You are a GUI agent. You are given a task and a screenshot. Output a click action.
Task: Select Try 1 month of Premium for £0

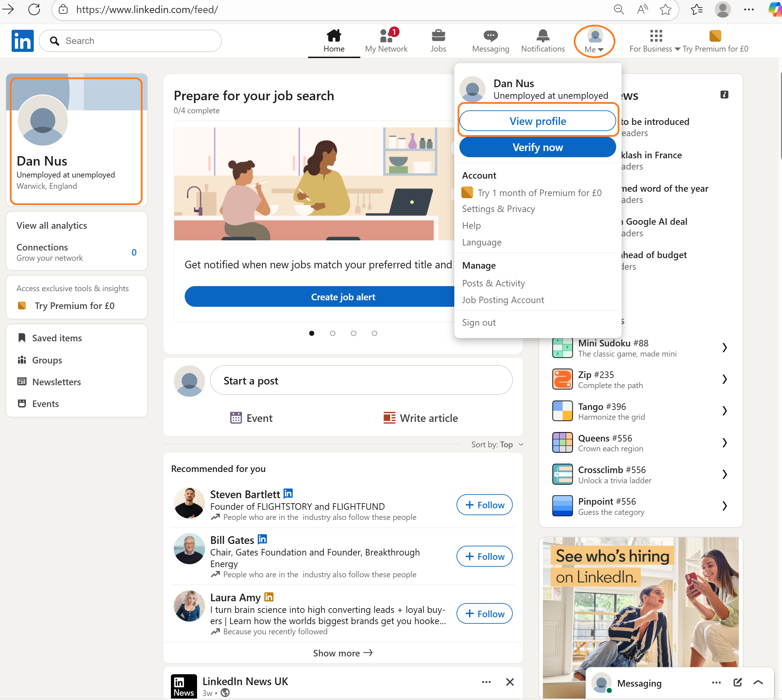tap(532, 193)
